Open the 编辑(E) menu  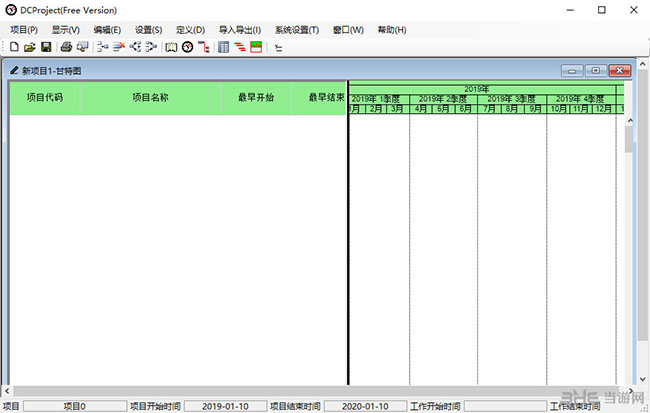pyautogui.click(x=107, y=30)
